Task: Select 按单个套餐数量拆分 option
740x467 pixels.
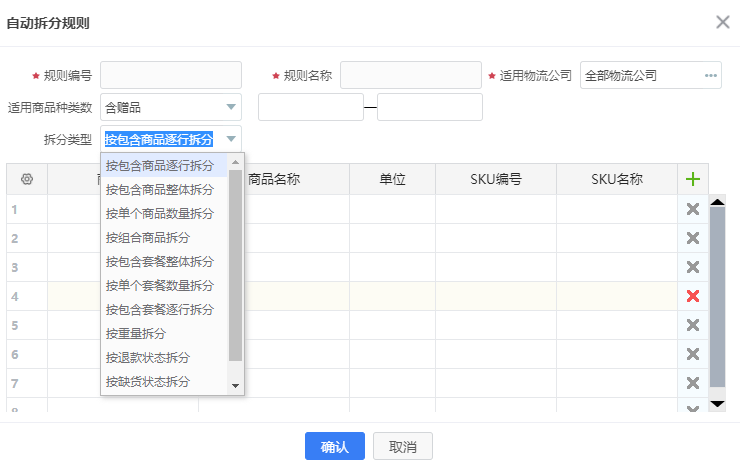Action: click(x=164, y=286)
